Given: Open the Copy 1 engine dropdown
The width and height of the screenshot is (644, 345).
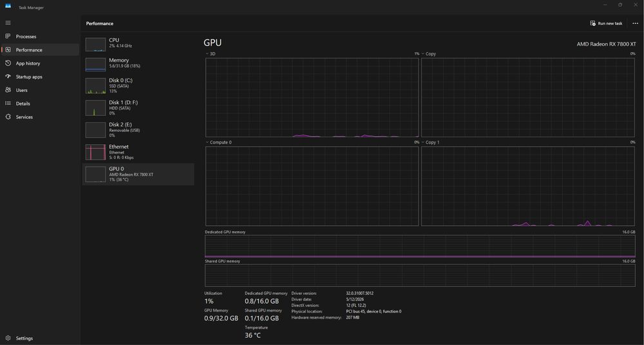Looking at the screenshot, I should tap(422, 142).
